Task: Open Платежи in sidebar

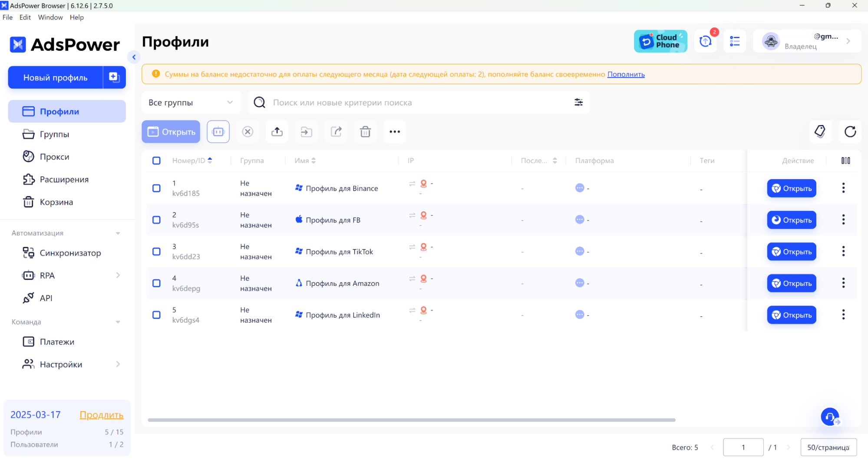Action: pyautogui.click(x=67, y=342)
